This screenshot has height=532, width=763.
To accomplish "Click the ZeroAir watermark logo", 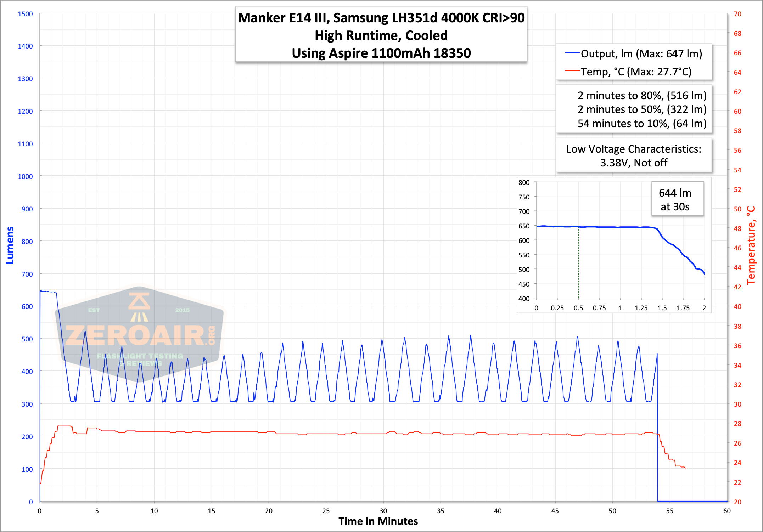I will click(139, 334).
